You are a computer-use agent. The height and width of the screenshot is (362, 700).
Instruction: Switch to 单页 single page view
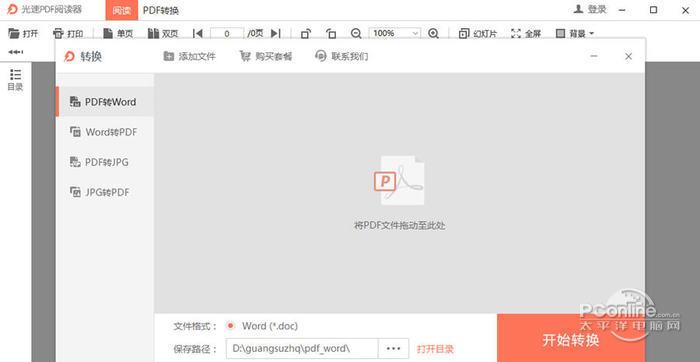tap(118, 33)
